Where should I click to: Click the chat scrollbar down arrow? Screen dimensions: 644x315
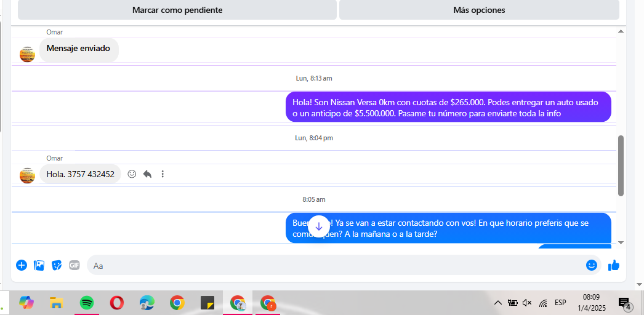[x=621, y=243]
